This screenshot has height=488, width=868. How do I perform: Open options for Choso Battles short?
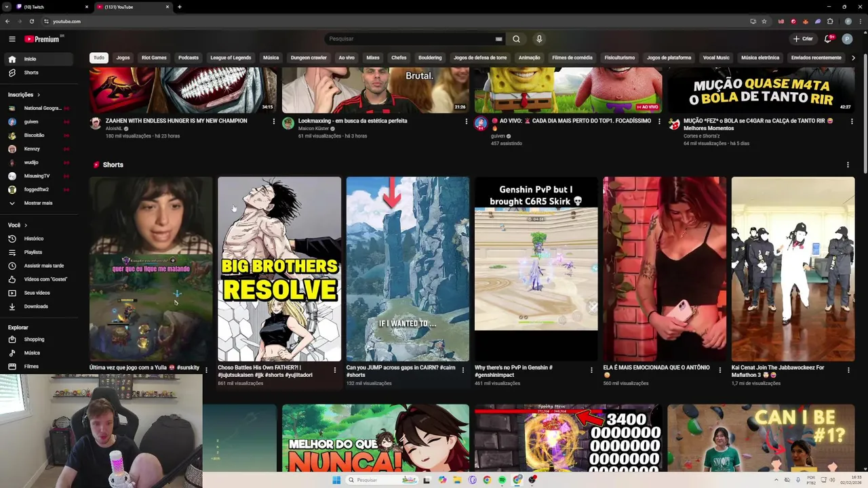pyautogui.click(x=334, y=370)
